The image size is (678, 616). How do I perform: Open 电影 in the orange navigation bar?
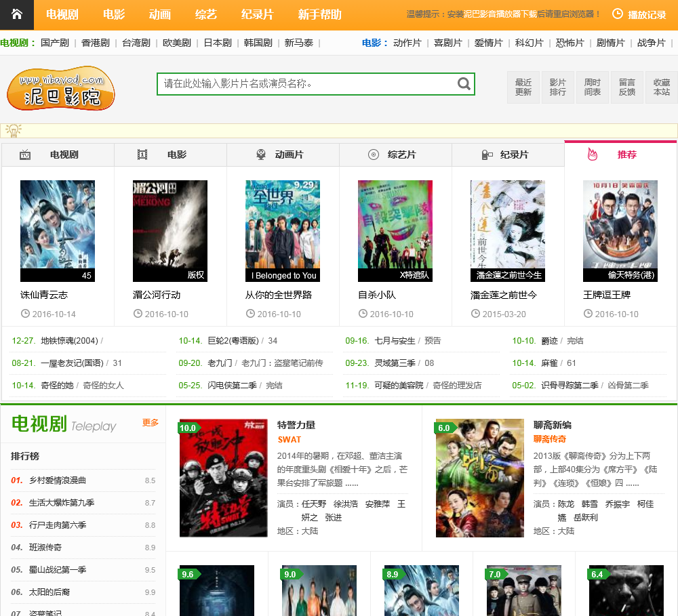(114, 15)
